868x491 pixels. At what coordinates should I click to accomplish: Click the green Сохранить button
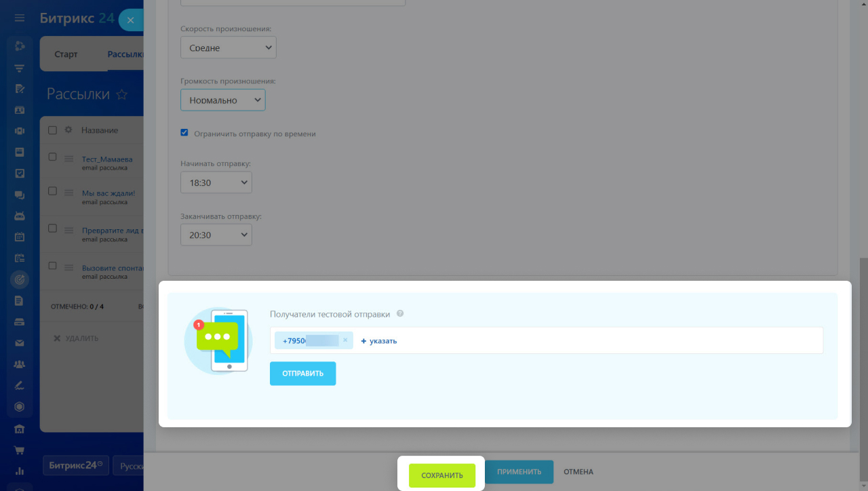pyautogui.click(x=442, y=475)
